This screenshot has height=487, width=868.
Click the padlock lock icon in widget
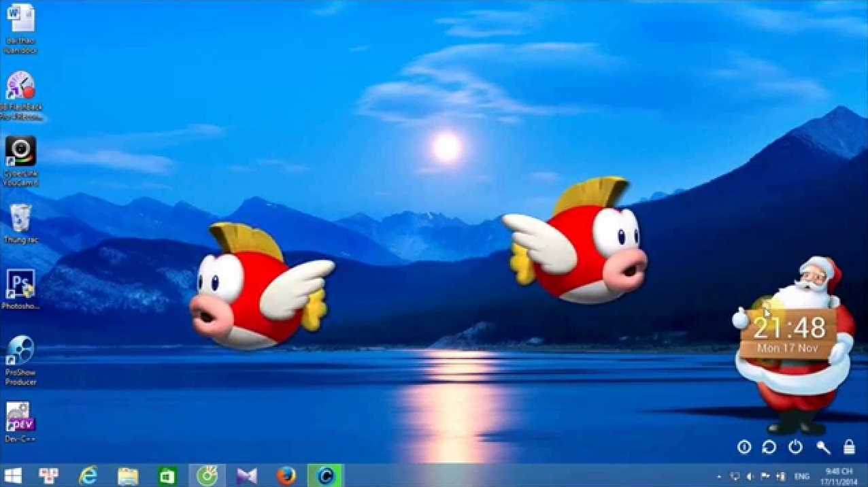pyautogui.click(x=849, y=447)
